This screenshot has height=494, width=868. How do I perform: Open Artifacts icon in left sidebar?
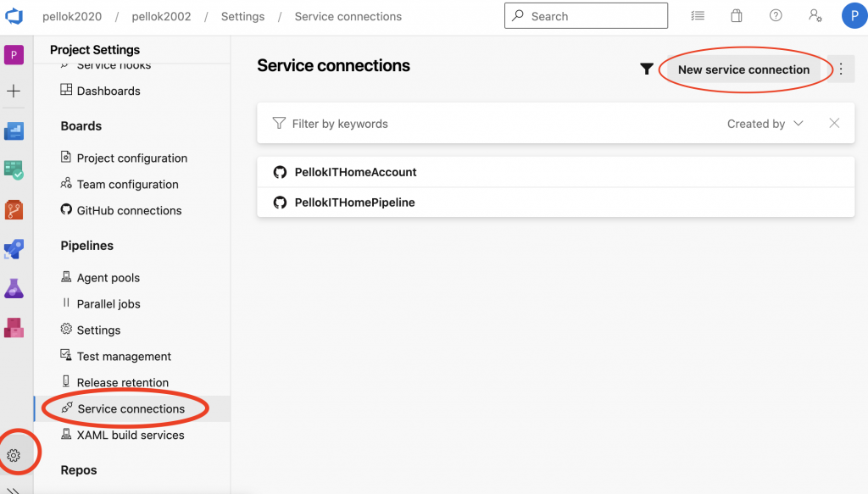tap(14, 327)
